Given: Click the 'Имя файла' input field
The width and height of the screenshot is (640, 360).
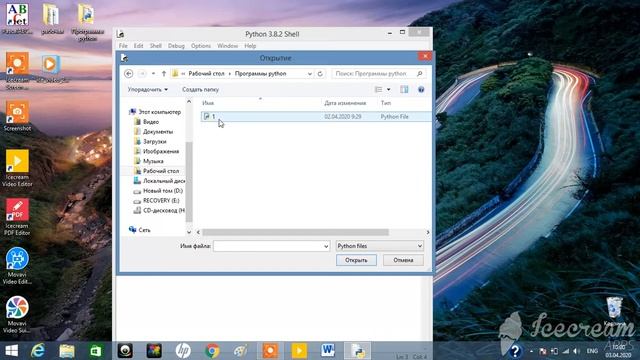Looking at the screenshot, I should (268, 246).
